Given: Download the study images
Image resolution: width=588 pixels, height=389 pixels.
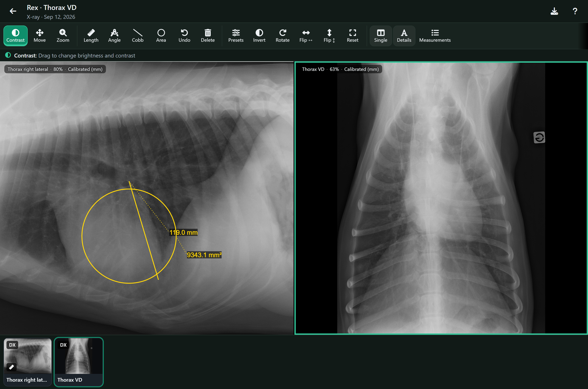Looking at the screenshot, I should click(x=554, y=11).
